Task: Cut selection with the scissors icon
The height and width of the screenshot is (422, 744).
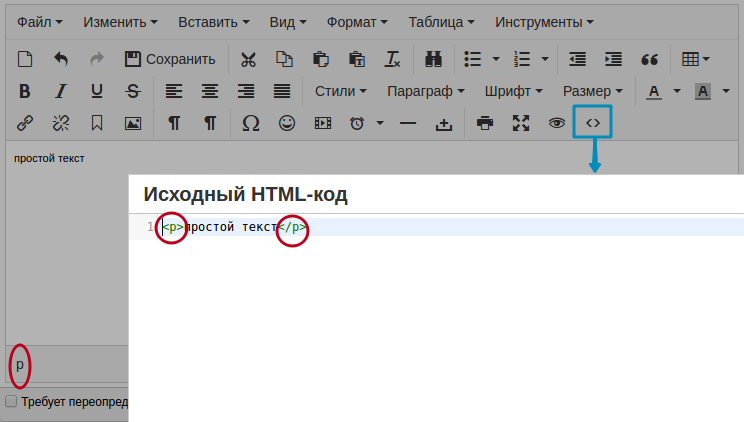Action: [x=248, y=59]
